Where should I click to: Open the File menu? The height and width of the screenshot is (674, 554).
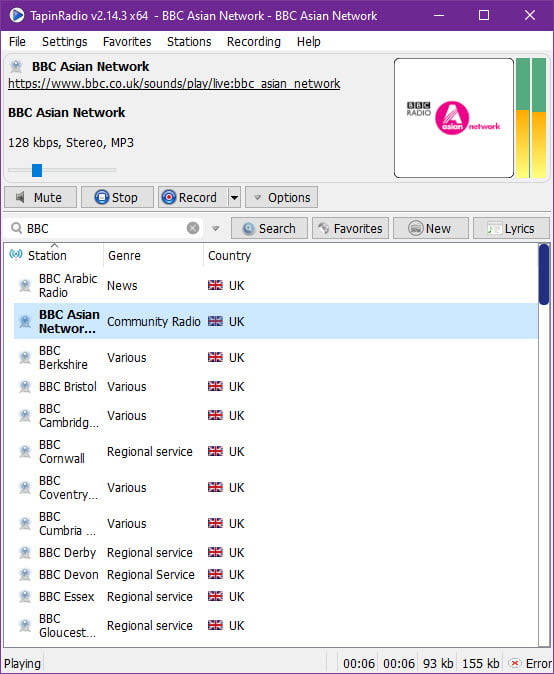tap(17, 42)
